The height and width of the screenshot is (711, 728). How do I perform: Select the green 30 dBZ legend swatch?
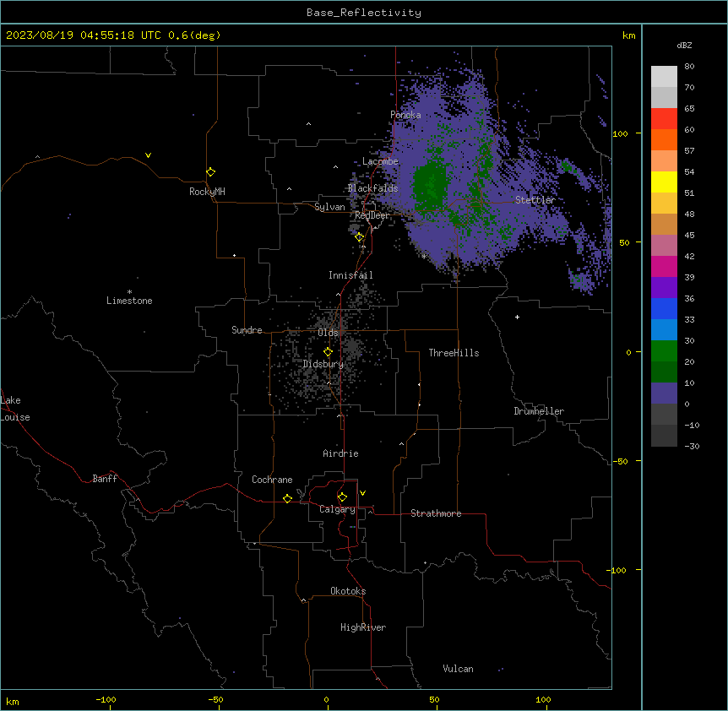pyautogui.click(x=664, y=351)
